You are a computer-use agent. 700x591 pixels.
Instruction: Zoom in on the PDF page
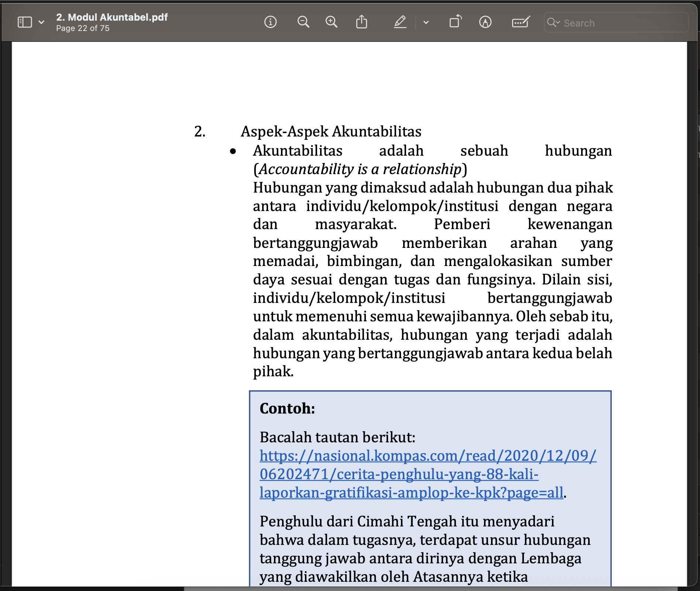(x=331, y=22)
